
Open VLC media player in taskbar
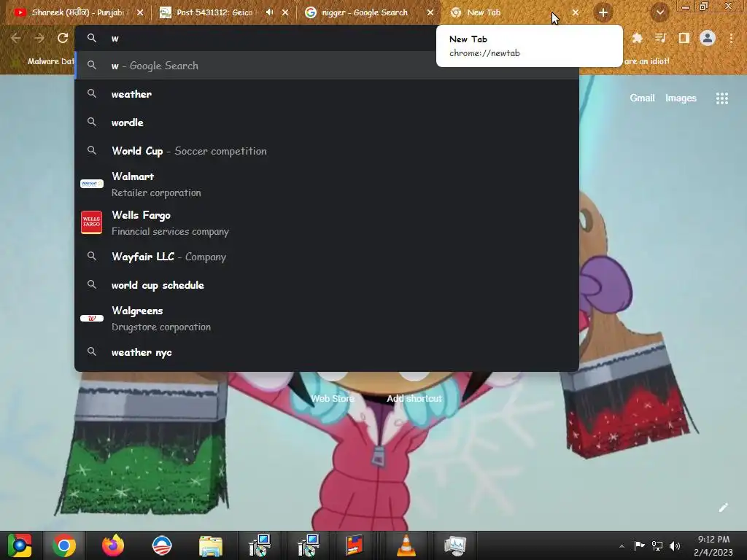(x=406, y=545)
